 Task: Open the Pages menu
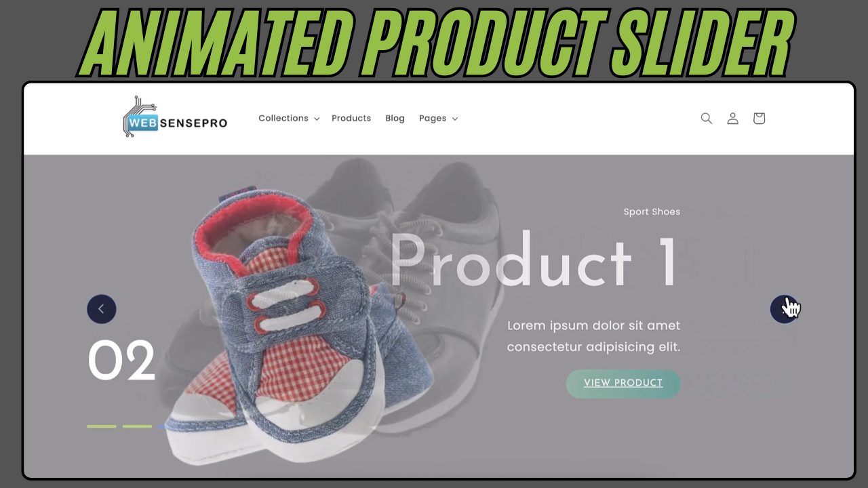pos(433,118)
